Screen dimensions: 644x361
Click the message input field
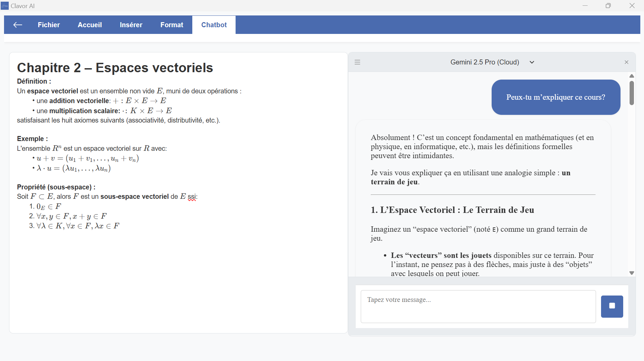point(478,306)
